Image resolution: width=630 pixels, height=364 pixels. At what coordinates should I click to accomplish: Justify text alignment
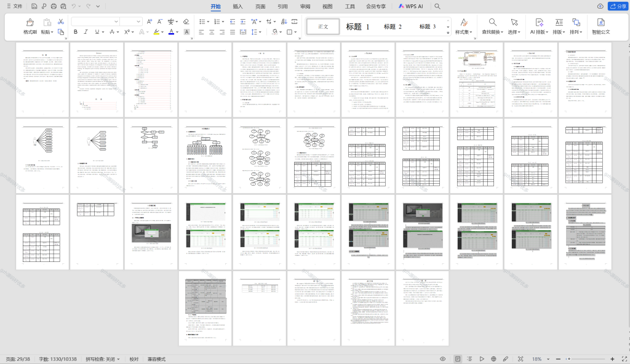pyautogui.click(x=232, y=32)
